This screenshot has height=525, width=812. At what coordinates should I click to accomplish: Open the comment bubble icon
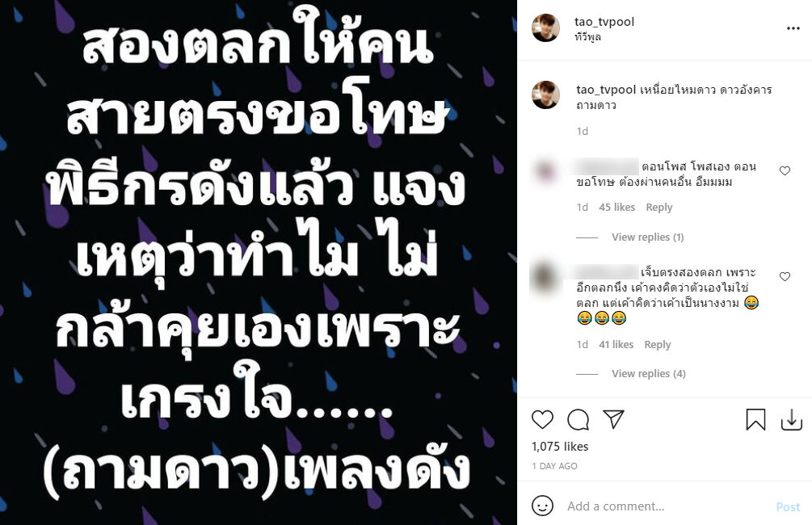point(578,419)
